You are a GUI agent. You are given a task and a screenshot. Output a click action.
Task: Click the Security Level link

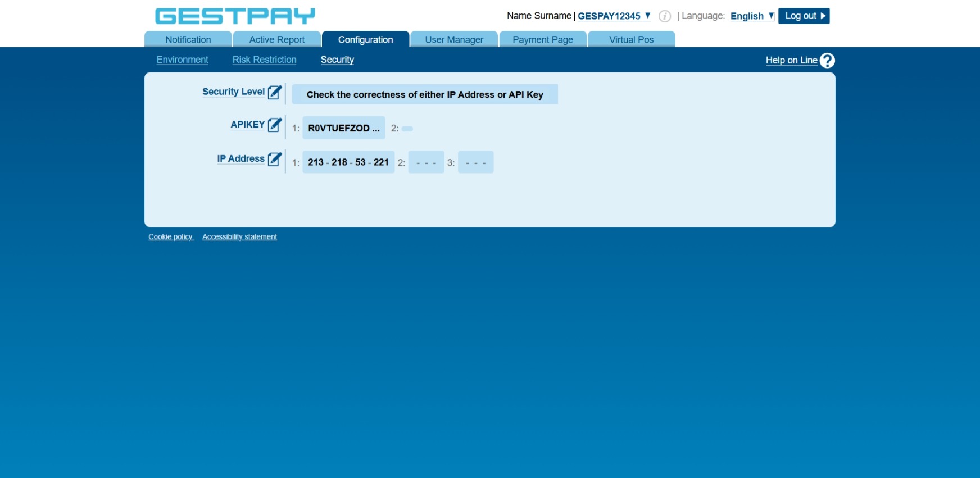tap(233, 92)
